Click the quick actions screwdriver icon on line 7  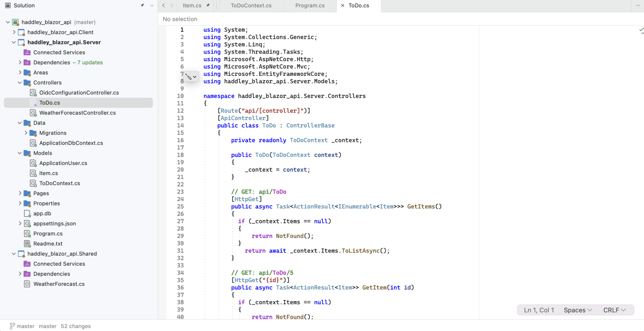coord(189,77)
